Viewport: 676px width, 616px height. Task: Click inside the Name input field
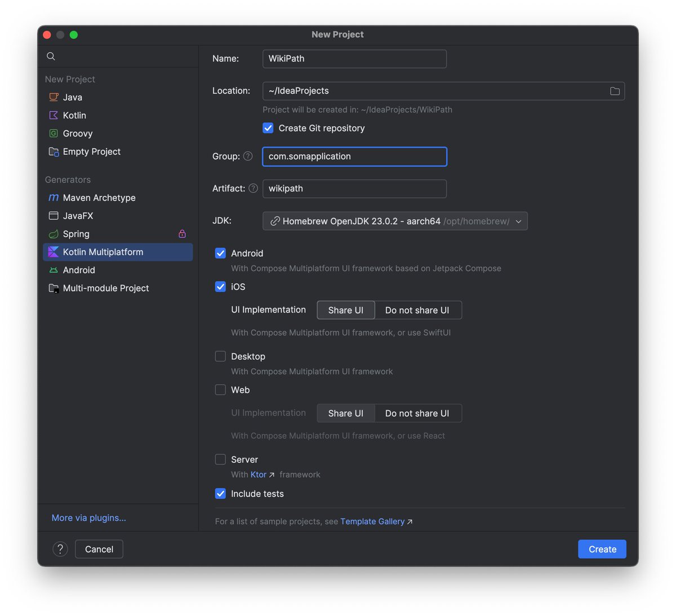(354, 59)
